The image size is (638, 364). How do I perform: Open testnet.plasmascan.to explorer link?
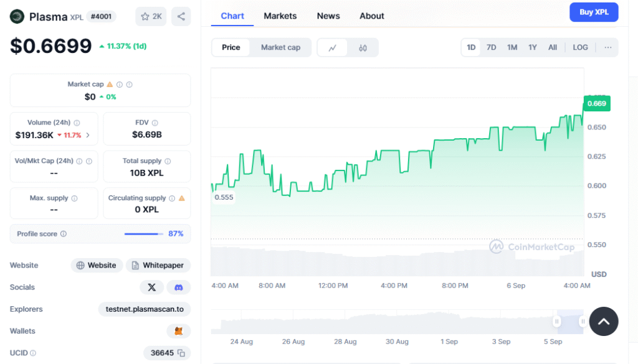tap(145, 309)
